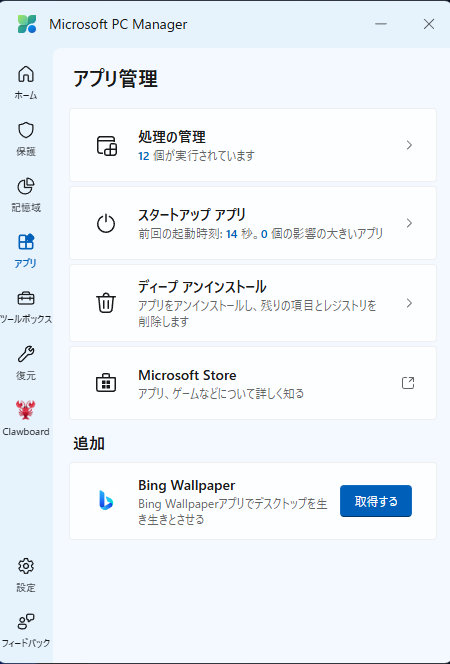Image resolution: width=450 pixels, height=664 pixels.
Task: Click the ディープ アンインストール title text
Action: point(202,287)
